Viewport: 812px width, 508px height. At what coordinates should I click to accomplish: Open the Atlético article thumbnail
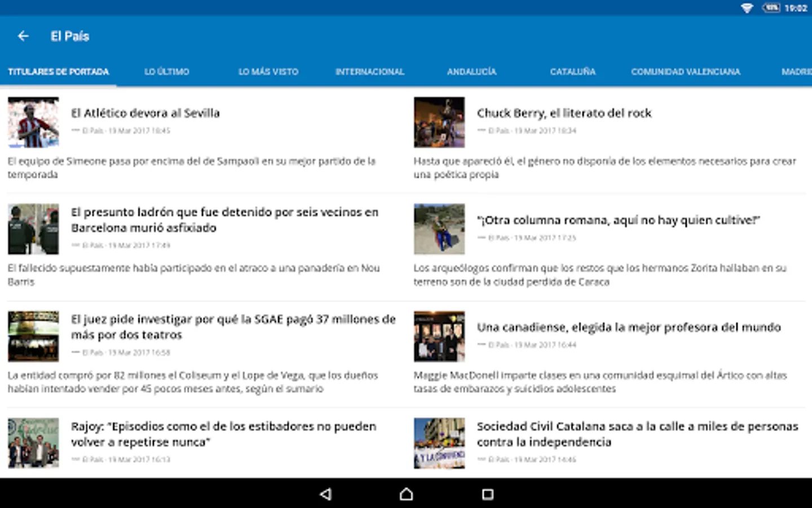pos(33,122)
